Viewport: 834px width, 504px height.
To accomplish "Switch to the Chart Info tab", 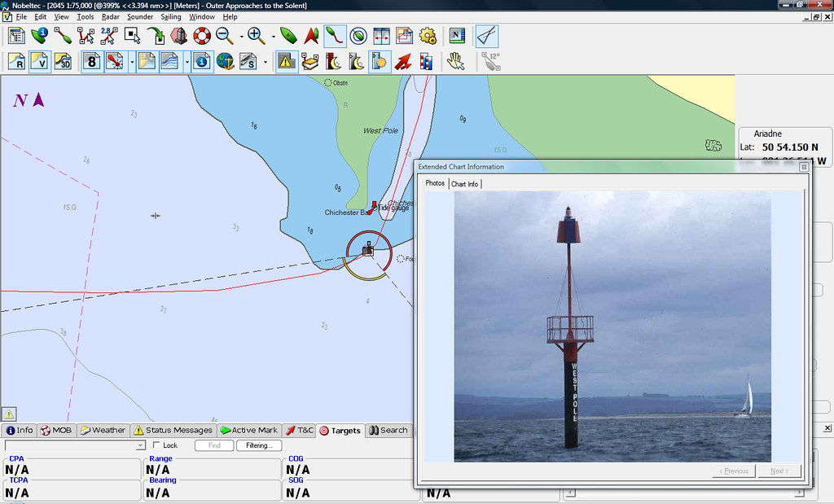I will click(x=465, y=184).
